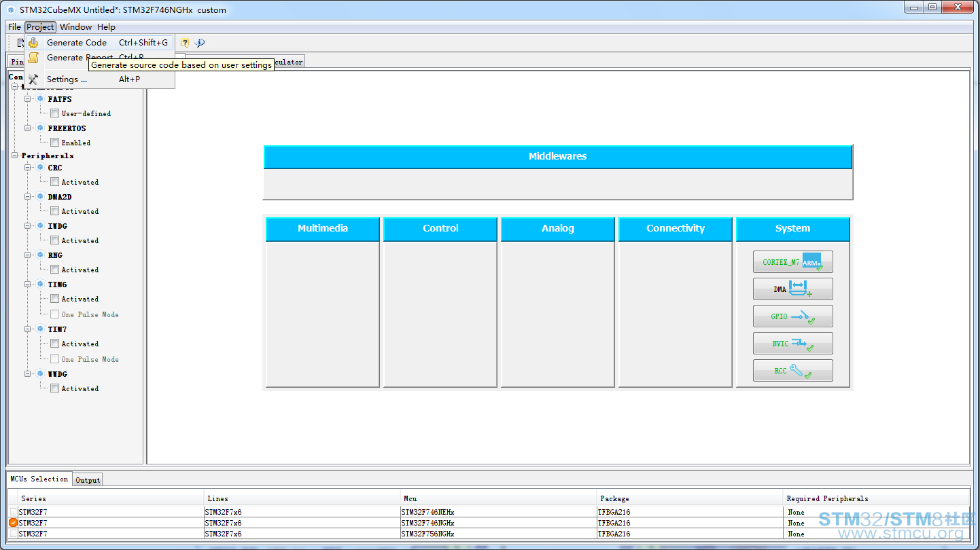Collapse the FATFS tree node
The height and width of the screenshot is (550, 980).
[29, 99]
